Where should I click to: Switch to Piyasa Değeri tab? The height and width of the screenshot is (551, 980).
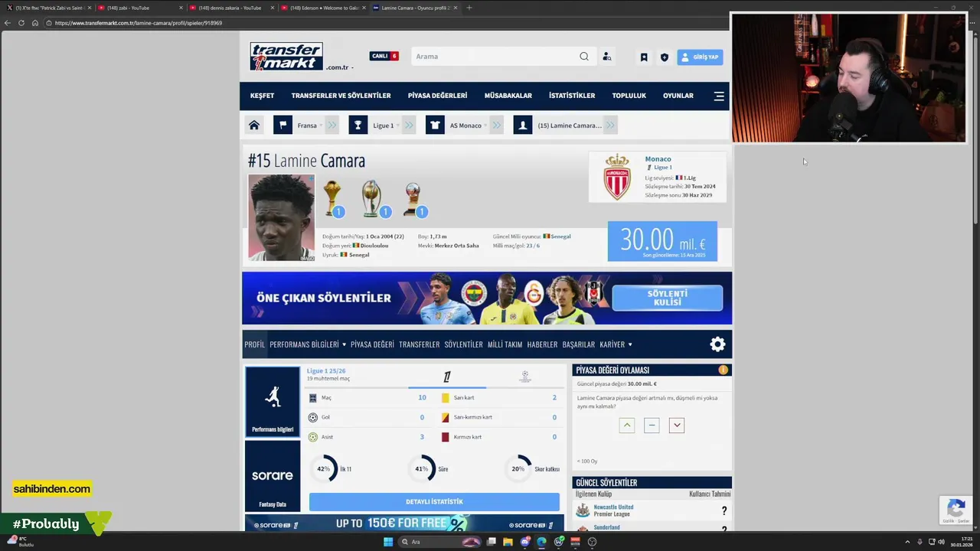coord(372,344)
